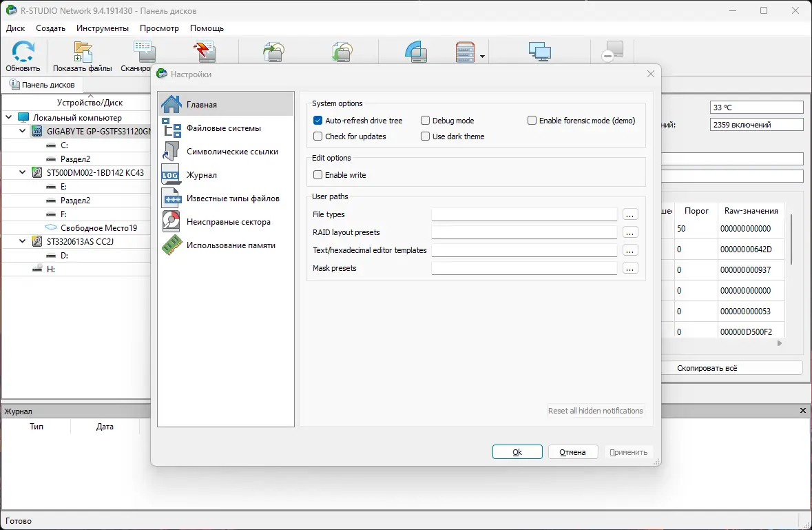The width and height of the screenshot is (812, 530).
Task: Open the Создать menu
Action: tap(50, 28)
